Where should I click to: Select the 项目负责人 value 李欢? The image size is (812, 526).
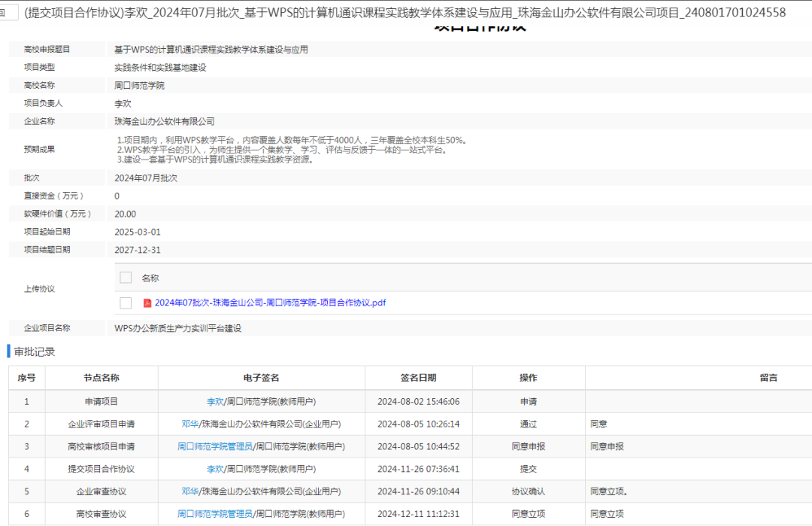point(123,104)
